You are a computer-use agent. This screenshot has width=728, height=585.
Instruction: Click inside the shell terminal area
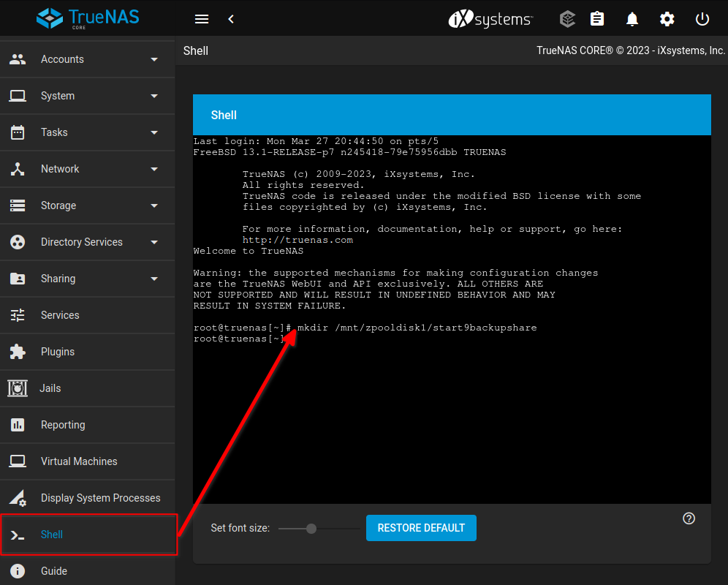pos(452,409)
